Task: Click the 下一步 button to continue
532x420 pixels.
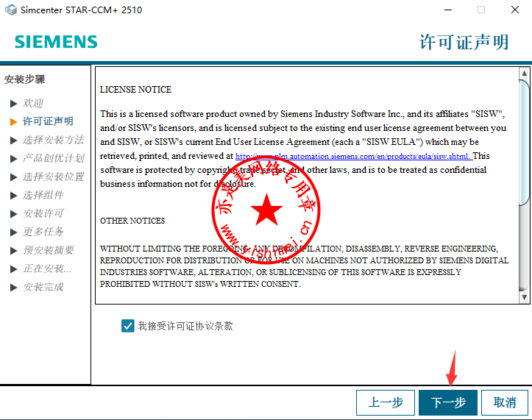Action: pos(447,402)
